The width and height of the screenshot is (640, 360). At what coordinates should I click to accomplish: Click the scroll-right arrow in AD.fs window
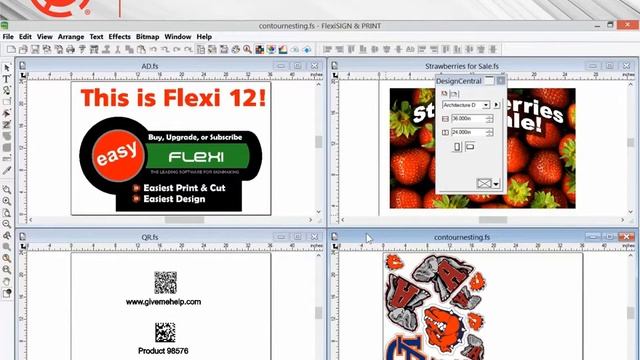click(311, 220)
